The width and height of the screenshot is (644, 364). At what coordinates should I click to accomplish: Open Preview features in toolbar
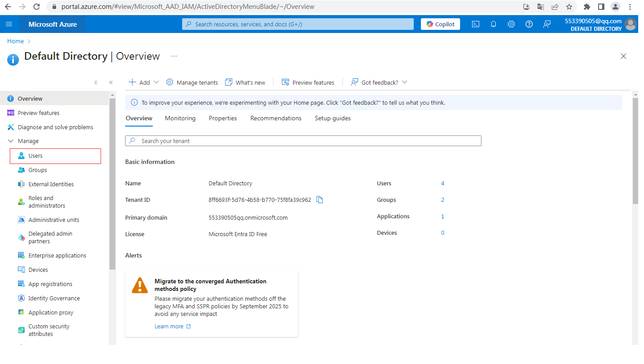308,82
